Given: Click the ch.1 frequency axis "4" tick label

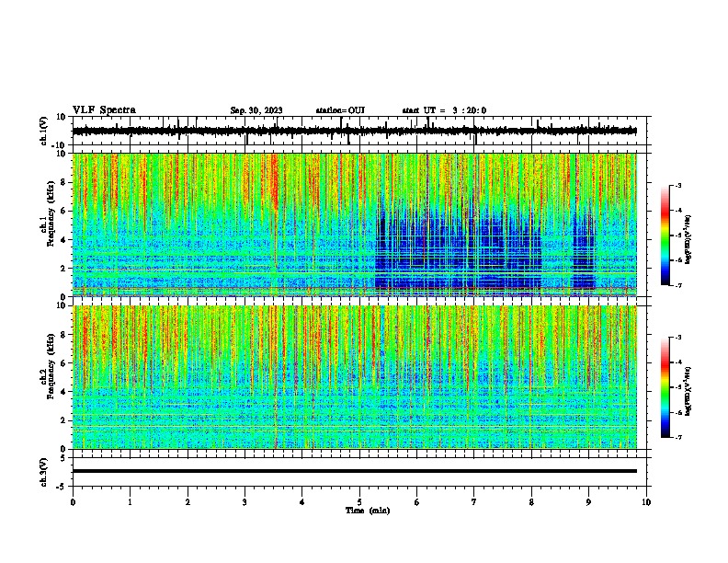Looking at the screenshot, I should coord(64,240).
